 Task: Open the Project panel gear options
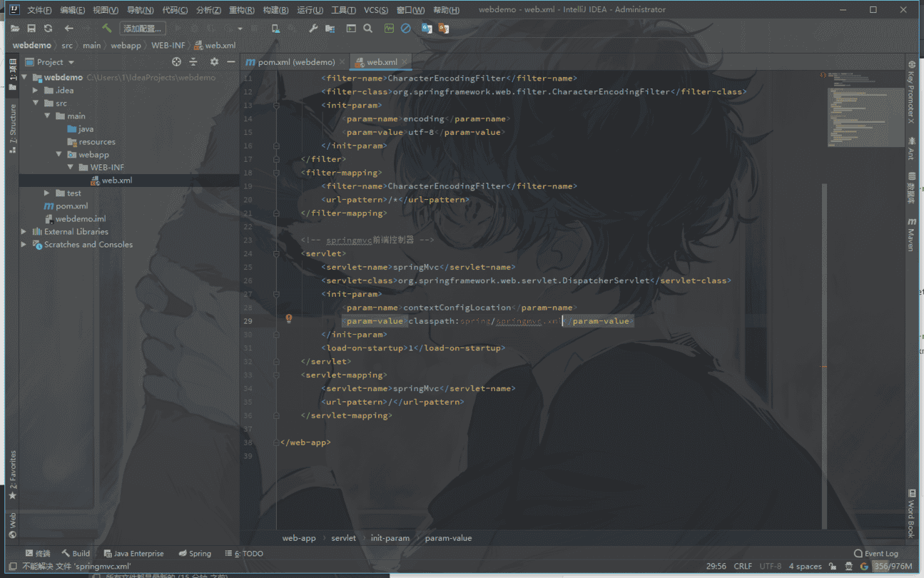tap(214, 62)
